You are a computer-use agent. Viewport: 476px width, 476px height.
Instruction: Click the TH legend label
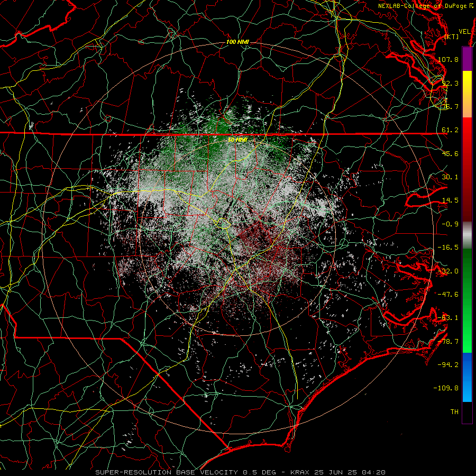(454, 412)
